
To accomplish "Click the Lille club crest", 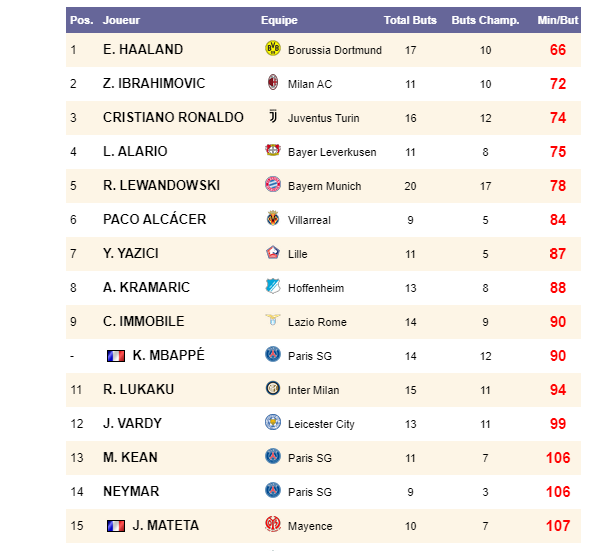I will point(272,253).
